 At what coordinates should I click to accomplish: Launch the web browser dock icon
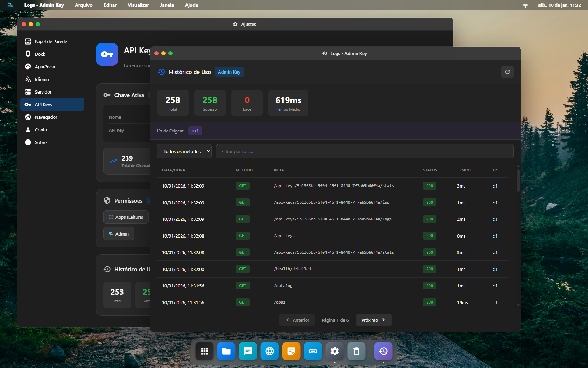click(x=269, y=351)
